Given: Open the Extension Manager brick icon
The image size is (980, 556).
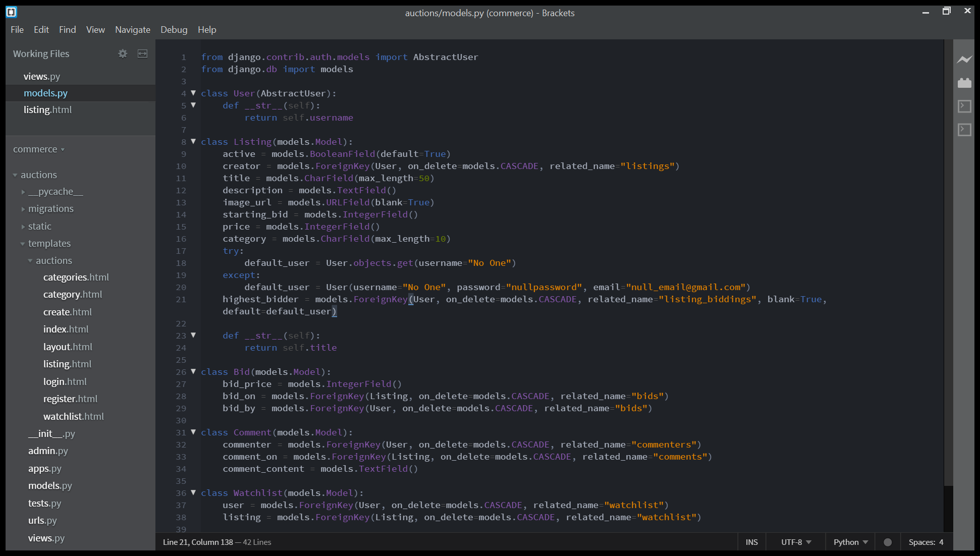Looking at the screenshot, I should (964, 83).
